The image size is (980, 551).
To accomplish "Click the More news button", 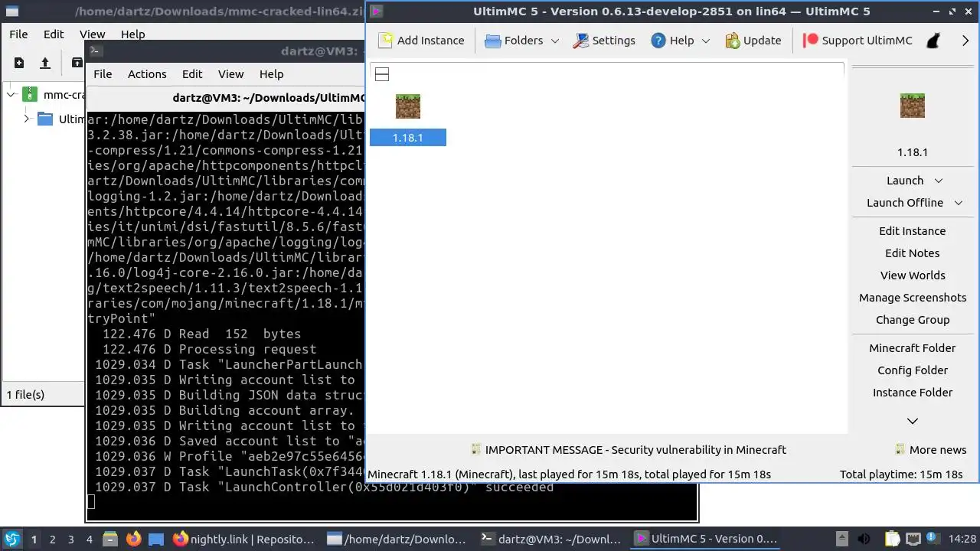I will (931, 450).
